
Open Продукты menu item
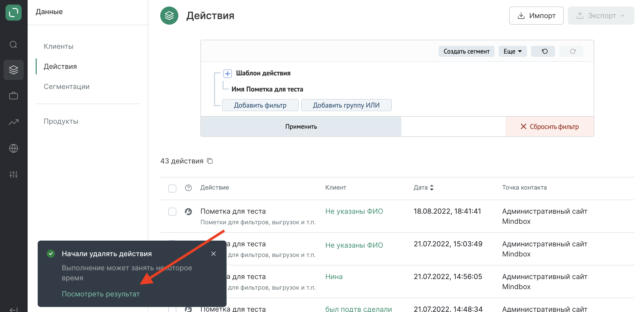[x=61, y=121]
